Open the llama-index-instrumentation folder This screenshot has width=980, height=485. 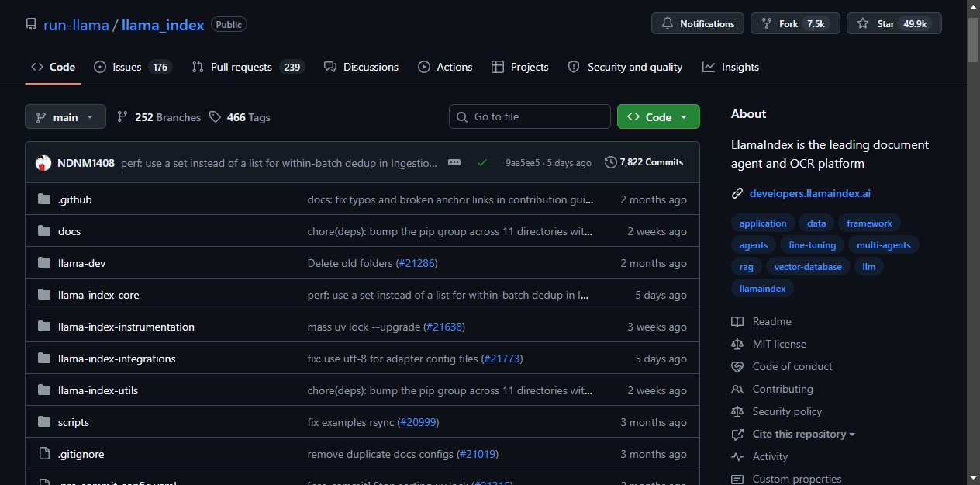pos(126,327)
